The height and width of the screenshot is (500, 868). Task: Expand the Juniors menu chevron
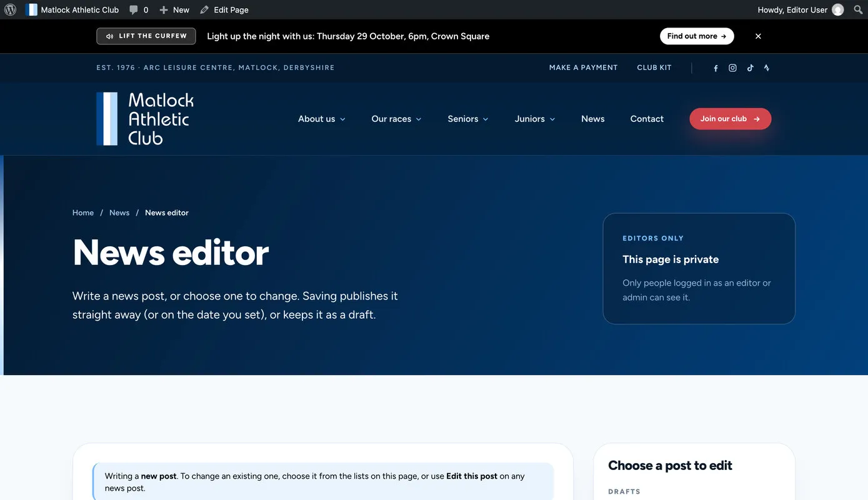[552, 119]
